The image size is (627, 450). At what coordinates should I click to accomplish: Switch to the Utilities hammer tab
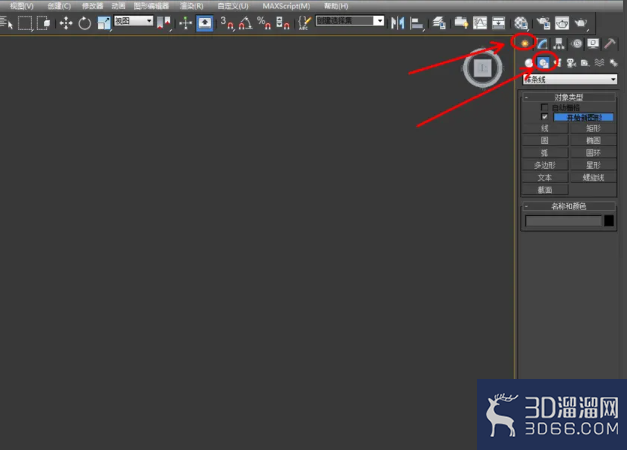pyautogui.click(x=610, y=43)
